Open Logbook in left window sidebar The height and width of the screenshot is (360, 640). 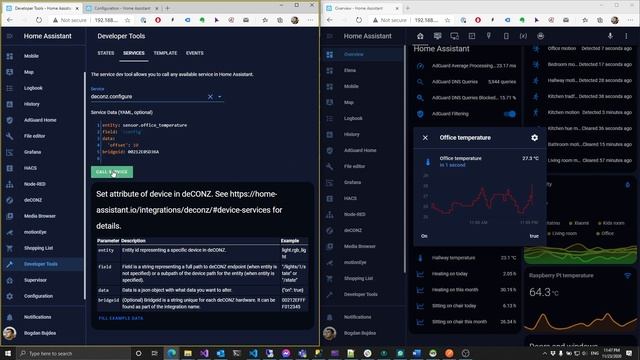[x=43, y=88]
